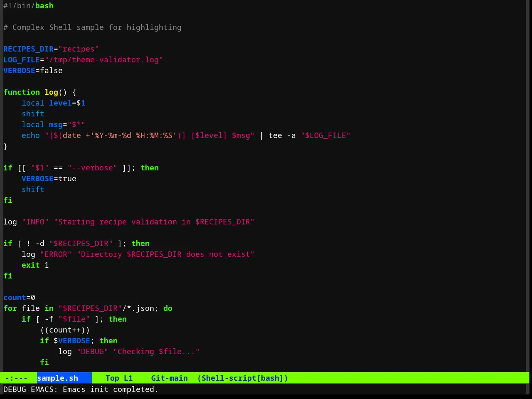The height and width of the screenshot is (399, 532).
Task: Click the "ERROR" log level string
Action: click(56, 254)
